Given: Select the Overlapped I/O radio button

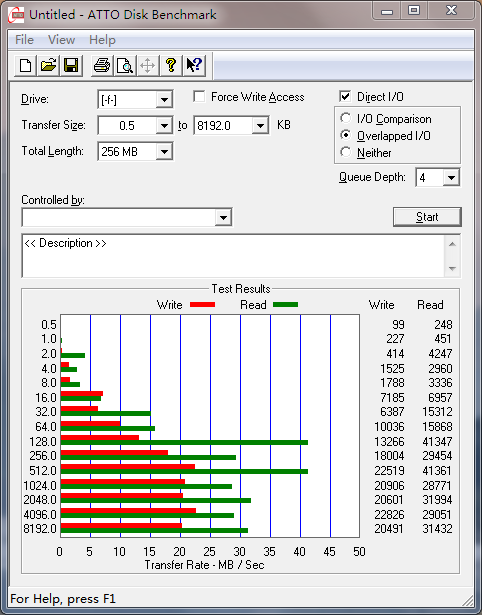Looking at the screenshot, I should (x=346, y=135).
